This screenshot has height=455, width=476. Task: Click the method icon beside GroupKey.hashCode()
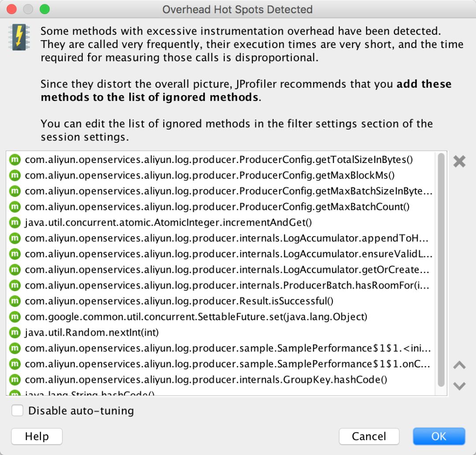click(x=15, y=379)
